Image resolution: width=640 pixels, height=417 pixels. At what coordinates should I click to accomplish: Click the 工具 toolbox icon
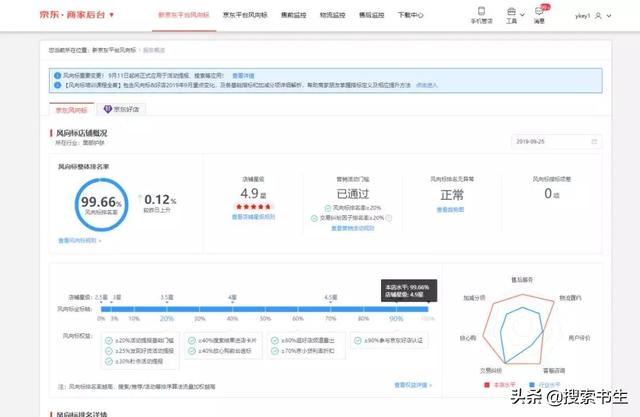(x=511, y=11)
